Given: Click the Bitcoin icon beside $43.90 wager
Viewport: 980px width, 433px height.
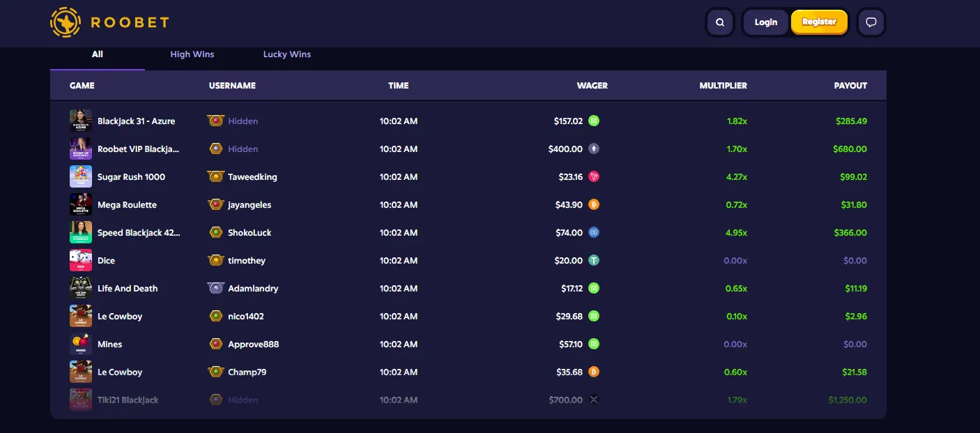Looking at the screenshot, I should pos(594,205).
